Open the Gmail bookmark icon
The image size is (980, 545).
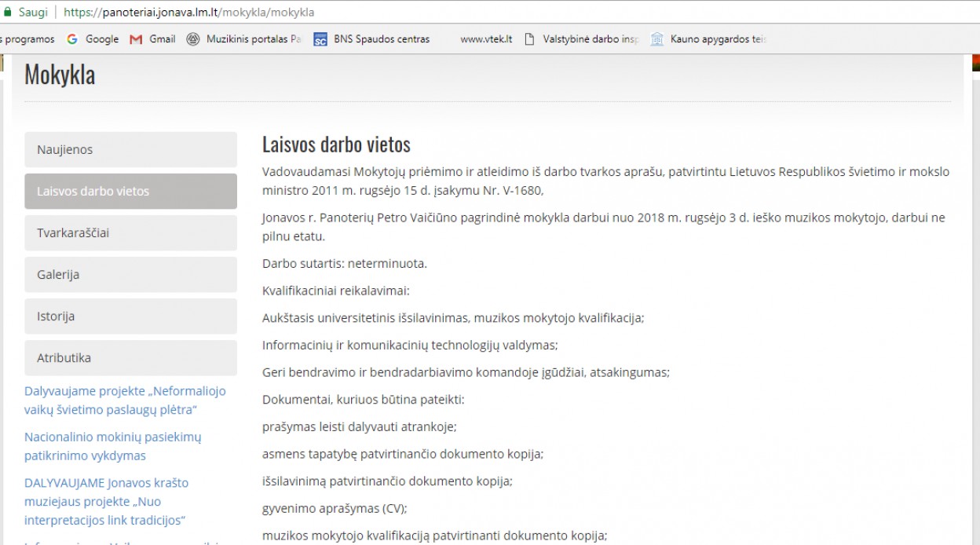coord(136,39)
